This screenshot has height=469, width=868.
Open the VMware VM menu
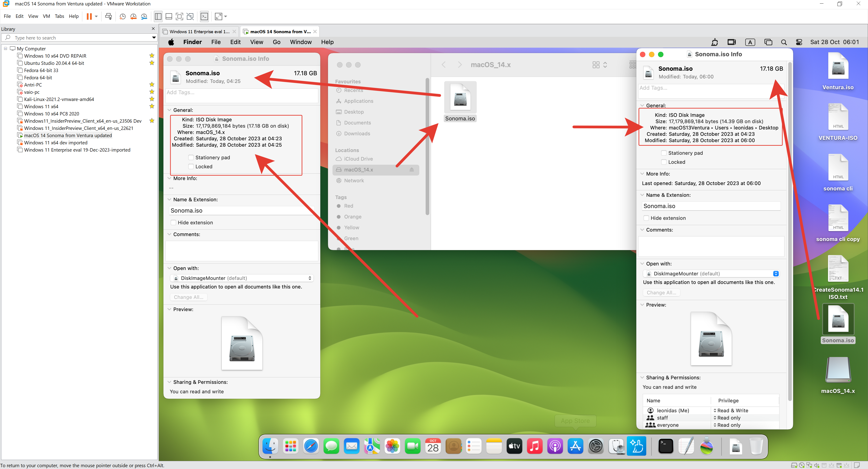(x=46, y=16)
